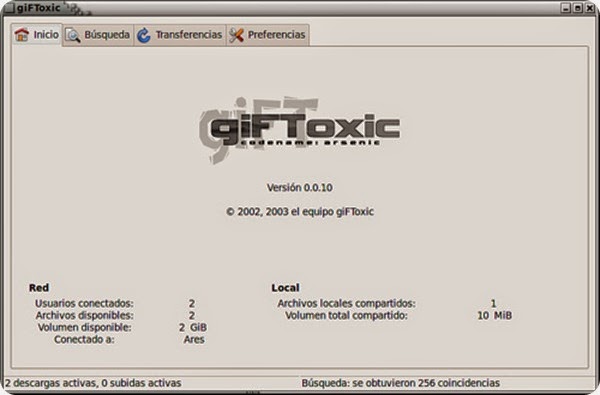Click the '10 MiB' shared volume value

pyautogui.click(x=494, y=315)
